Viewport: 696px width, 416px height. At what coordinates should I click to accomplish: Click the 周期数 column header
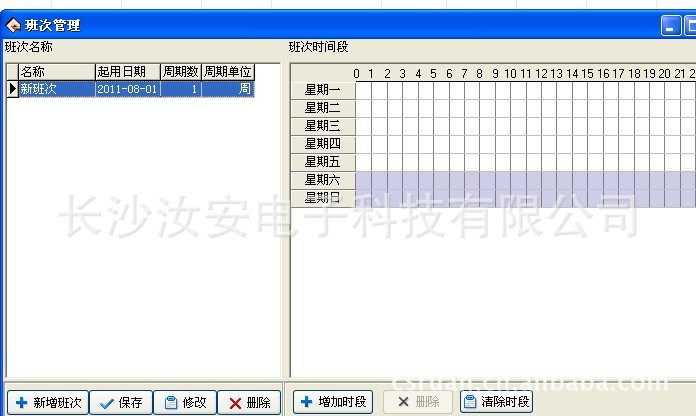[180, 72]
